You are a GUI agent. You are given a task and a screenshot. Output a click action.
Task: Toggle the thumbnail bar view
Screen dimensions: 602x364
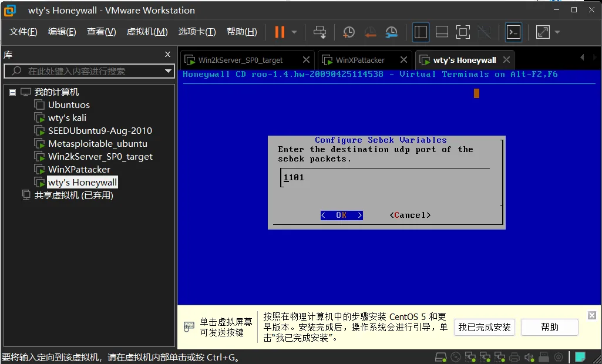coord(442,32)
